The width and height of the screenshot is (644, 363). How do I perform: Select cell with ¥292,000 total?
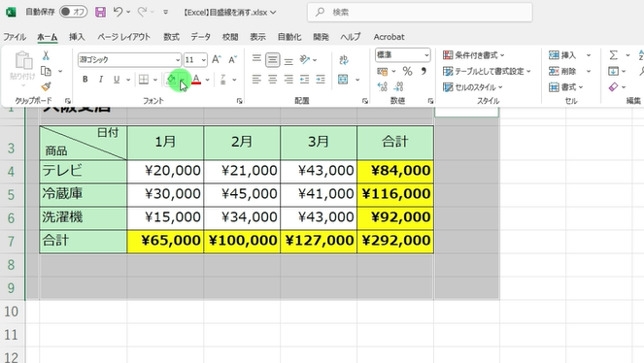tap(395, 241)
